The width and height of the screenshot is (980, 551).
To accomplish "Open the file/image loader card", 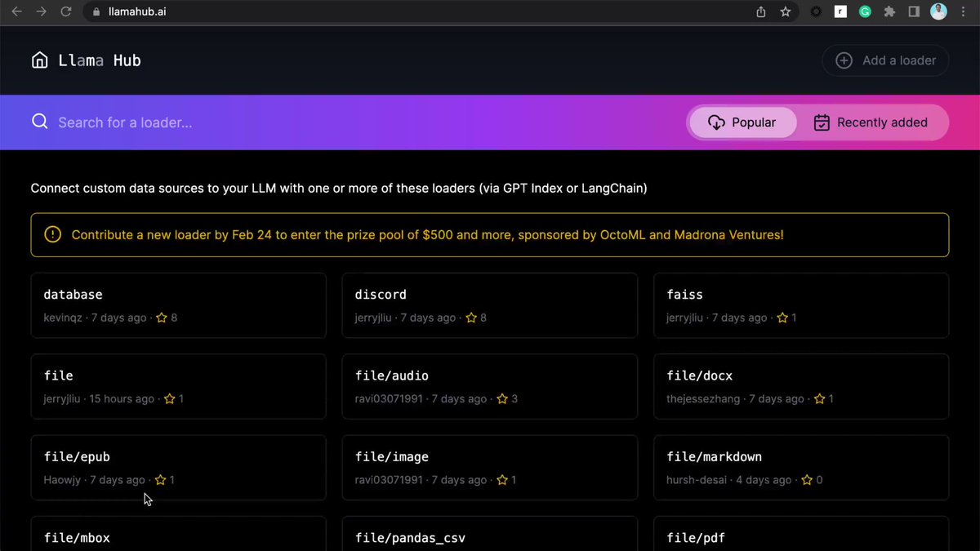I will coord(490,468).
